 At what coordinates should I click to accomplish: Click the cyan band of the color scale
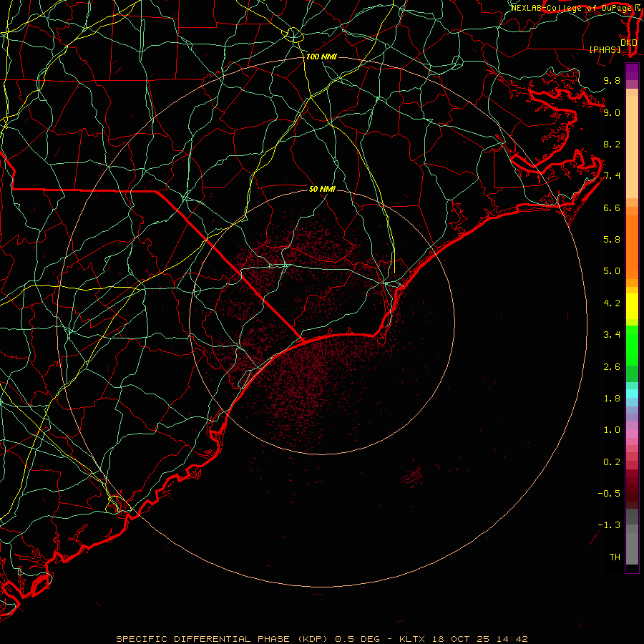[x=632, y=394]
